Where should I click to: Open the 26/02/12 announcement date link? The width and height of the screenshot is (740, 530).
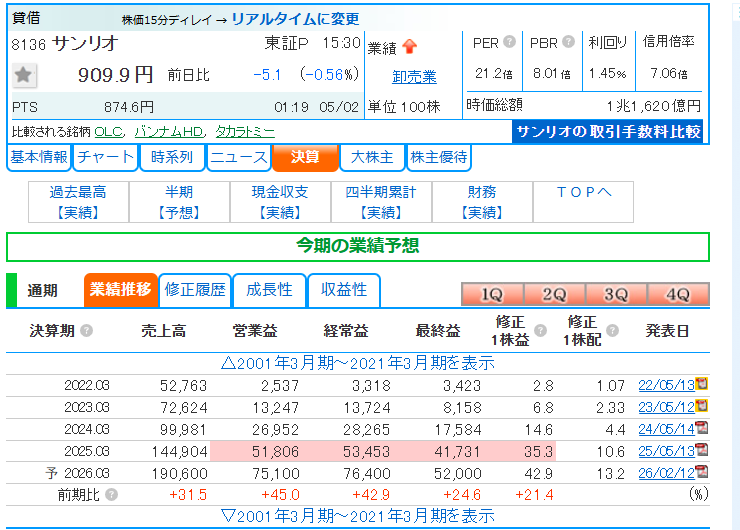click(x=666, y=473)
